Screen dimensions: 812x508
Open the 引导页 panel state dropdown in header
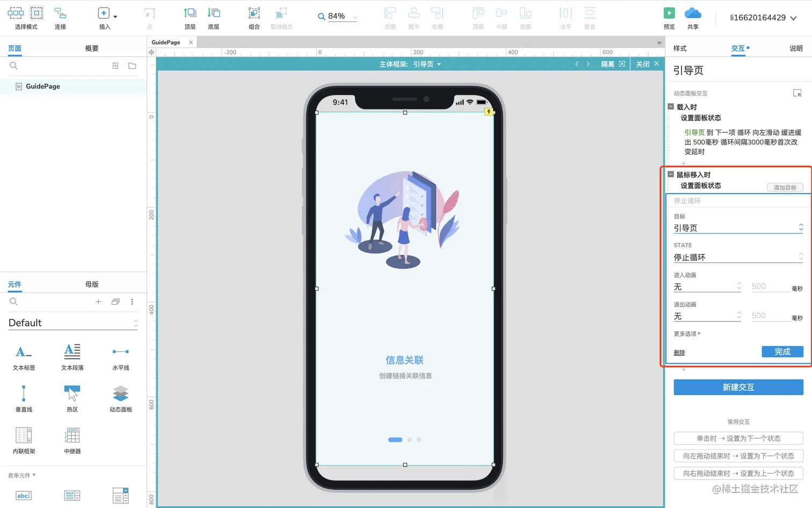(x=427, y=64)
